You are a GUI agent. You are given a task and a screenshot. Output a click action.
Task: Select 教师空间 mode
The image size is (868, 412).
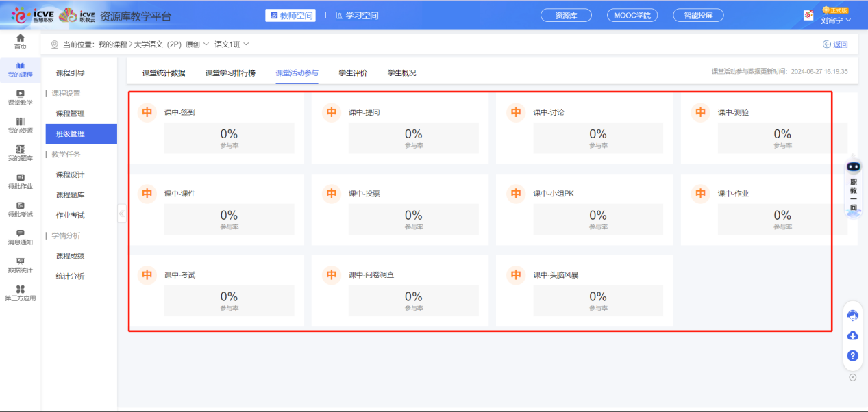(x=290, y=14)
